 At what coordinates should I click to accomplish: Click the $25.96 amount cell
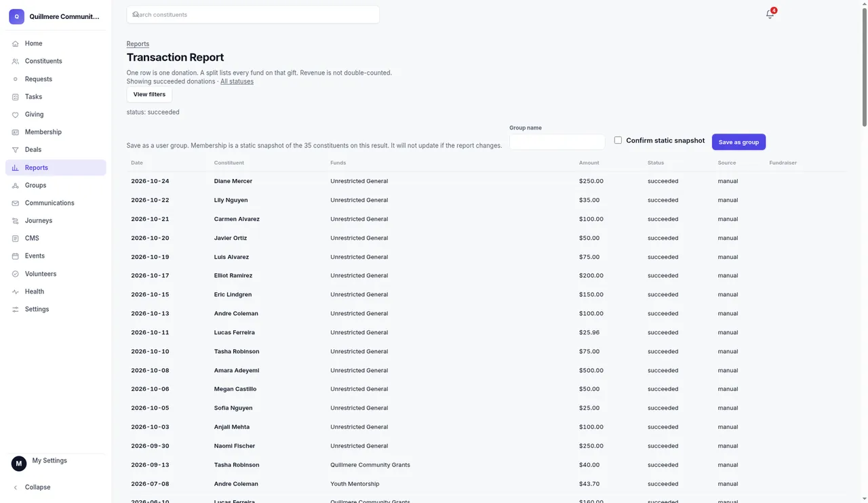click(589, 333)
